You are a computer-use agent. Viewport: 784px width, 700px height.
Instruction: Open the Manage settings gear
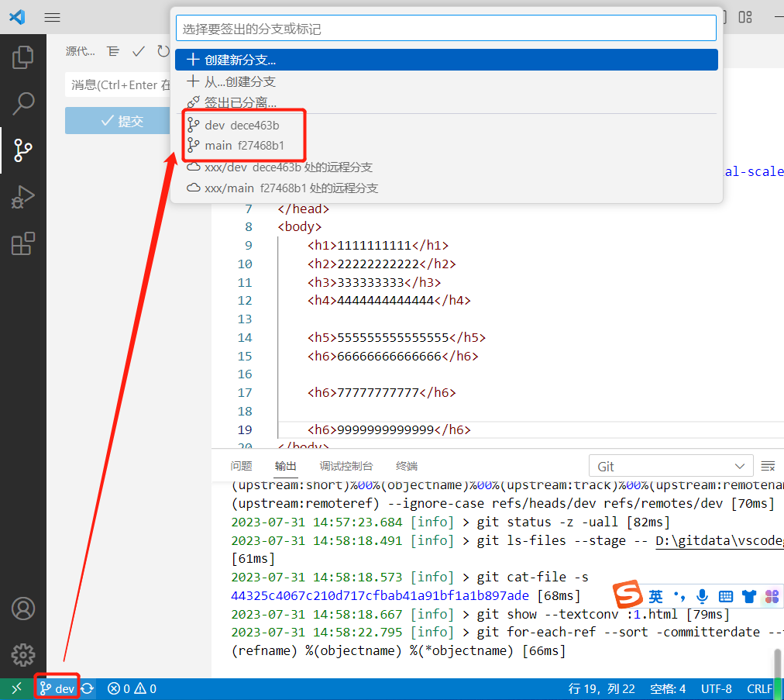[23, 655]
